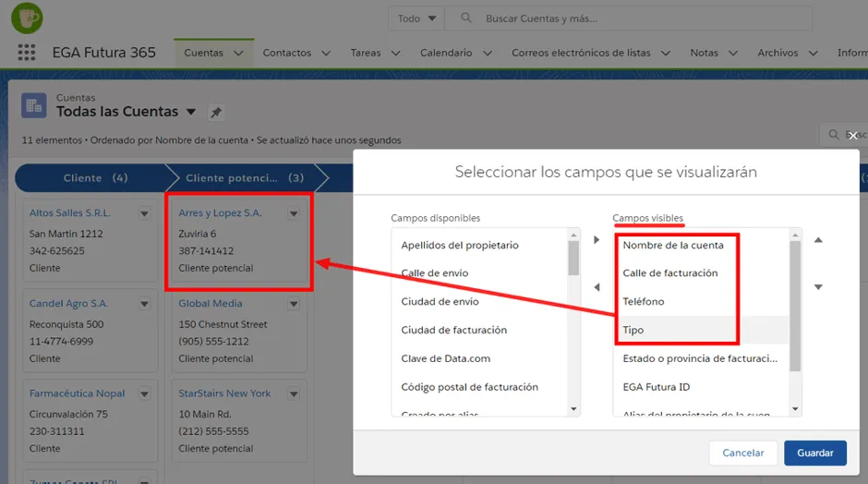868x484 pixels.
Task: Select Código postal de facturación option
Action: point(479,387)
